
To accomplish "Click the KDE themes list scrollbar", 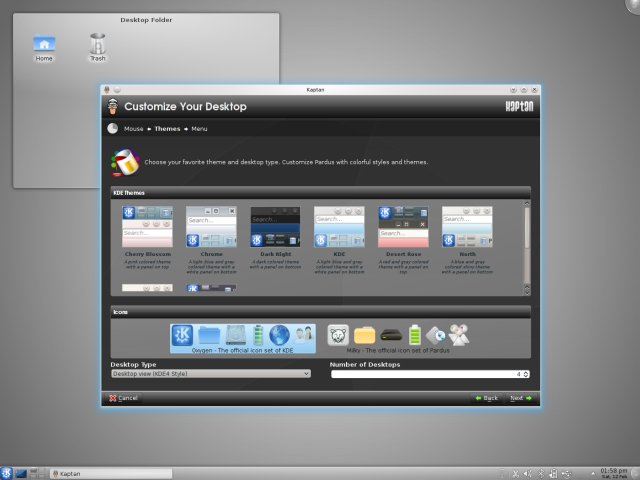I will pos(527,245).
